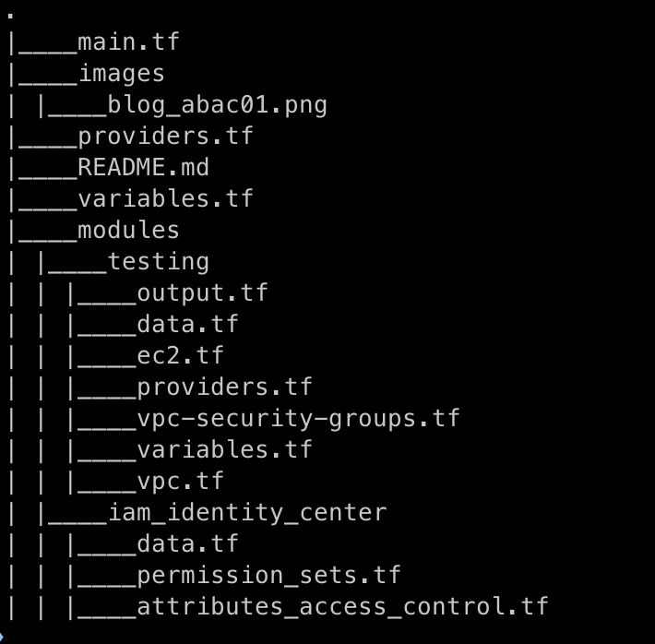Select the main.tf file entry
This screenshot has width=655, height=644.
click(128, 42)
